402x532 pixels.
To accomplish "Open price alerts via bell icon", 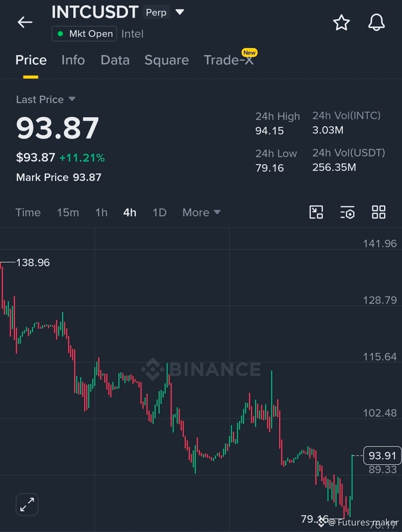I will [x=376, y=22].
